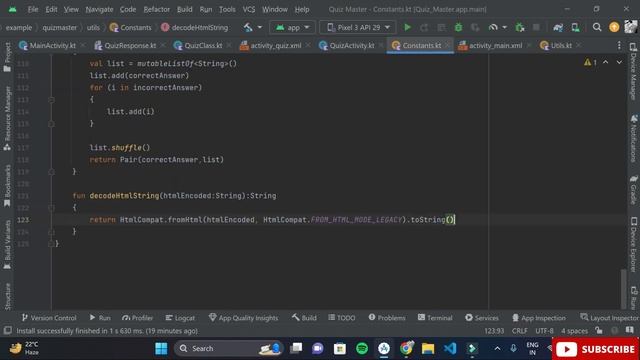Viewport: 640px width, 360px height.
Task: Open Visual Studio Code from taskbar
Action: point(450,348)
